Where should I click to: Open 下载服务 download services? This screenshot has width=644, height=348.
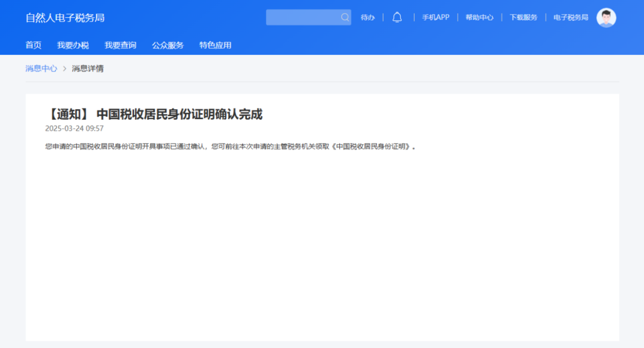coord(523,17)
